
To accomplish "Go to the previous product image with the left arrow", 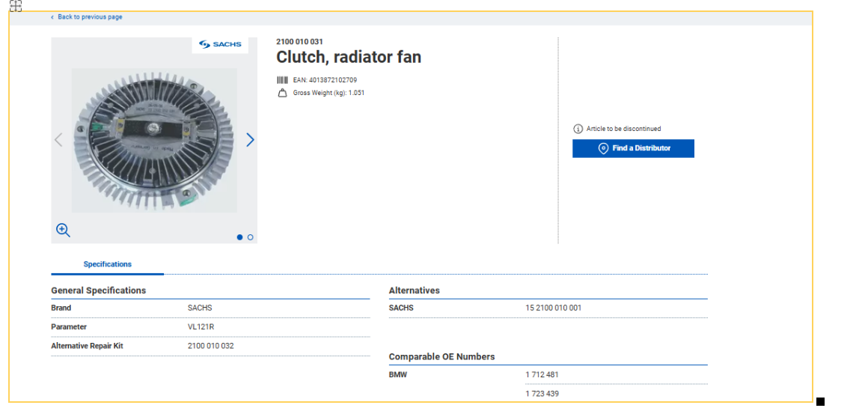I will pyautogui.click(x=58, y=140).
